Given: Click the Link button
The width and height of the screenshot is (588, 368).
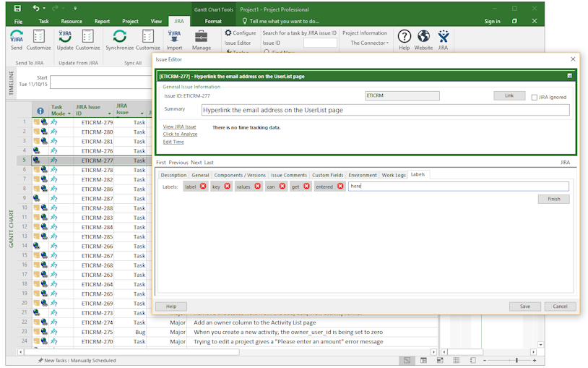Looking at the screenshot, I should [509, 95].
